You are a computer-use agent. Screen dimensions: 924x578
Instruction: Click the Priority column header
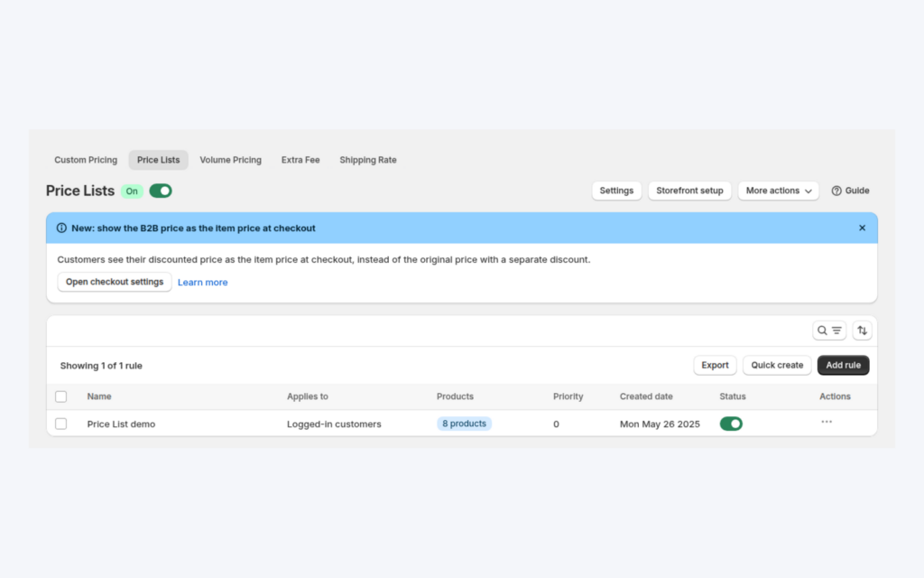click(x=568, y=396)
